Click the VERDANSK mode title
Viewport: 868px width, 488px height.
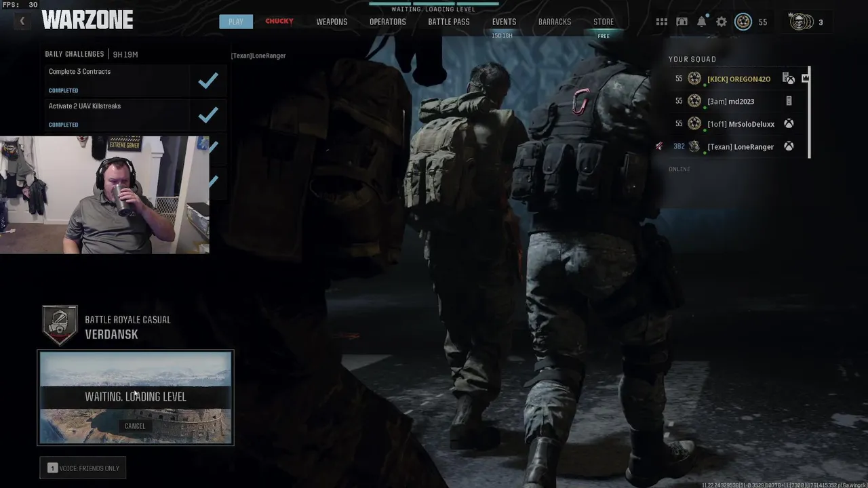pyautogui.click(x=111, y=334)
